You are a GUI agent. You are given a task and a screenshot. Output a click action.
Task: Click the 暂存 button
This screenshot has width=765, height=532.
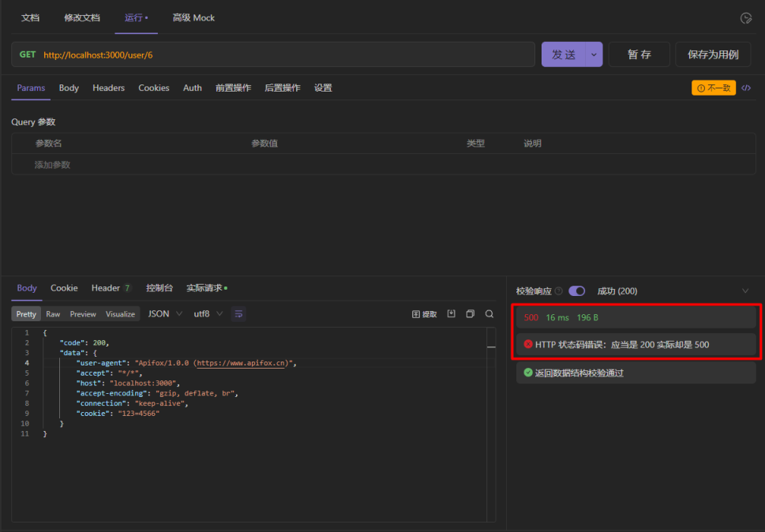point(639,54)
